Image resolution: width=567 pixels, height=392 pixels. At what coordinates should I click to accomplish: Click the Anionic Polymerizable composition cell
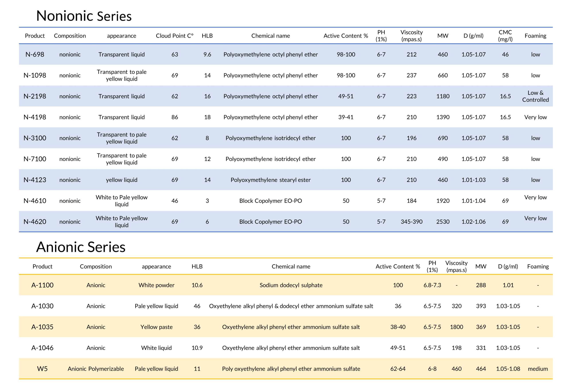pos(96,369)
